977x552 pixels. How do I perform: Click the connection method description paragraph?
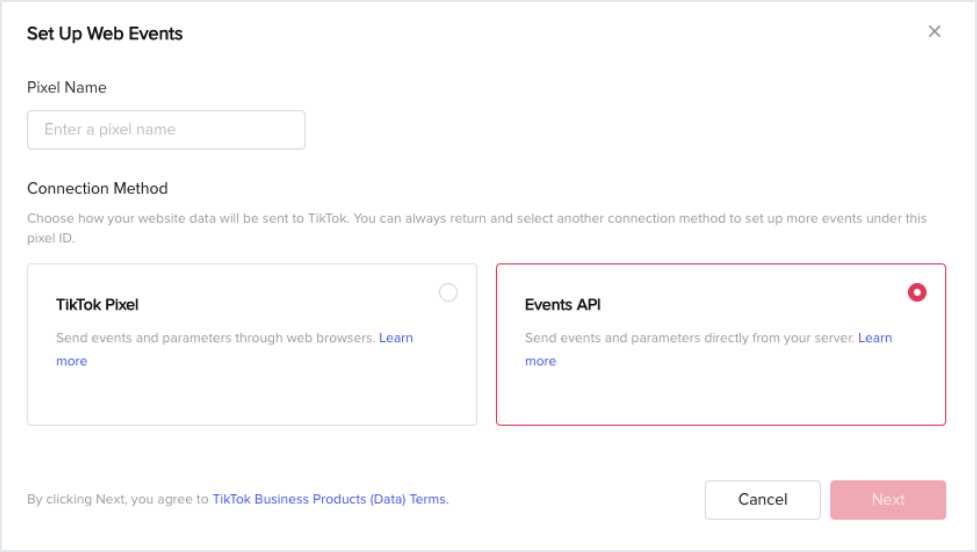pyautogui.click(x=476, y=218)
